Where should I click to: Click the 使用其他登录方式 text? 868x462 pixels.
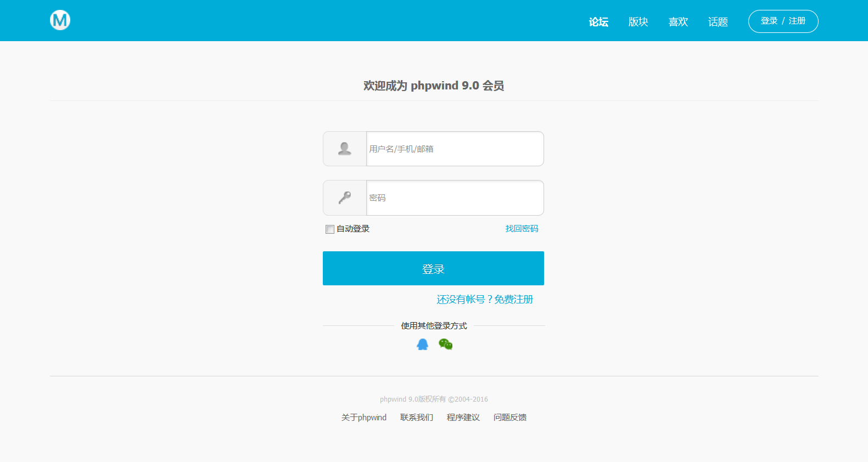tap(434, 326)
